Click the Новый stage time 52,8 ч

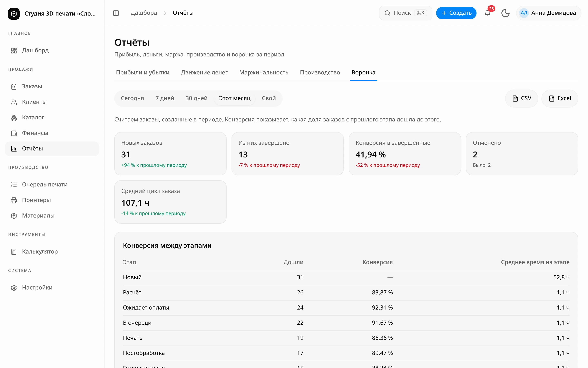pyautogui.click(x=561, y=277)
